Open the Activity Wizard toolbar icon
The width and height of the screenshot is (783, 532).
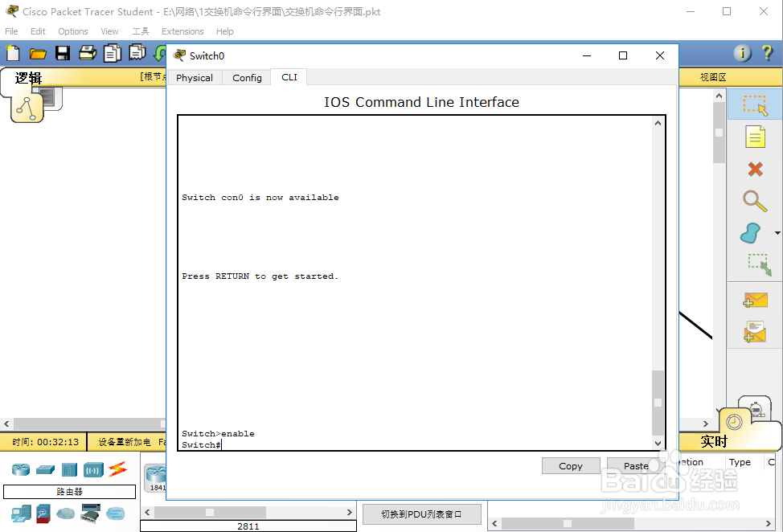coord(137,52)
